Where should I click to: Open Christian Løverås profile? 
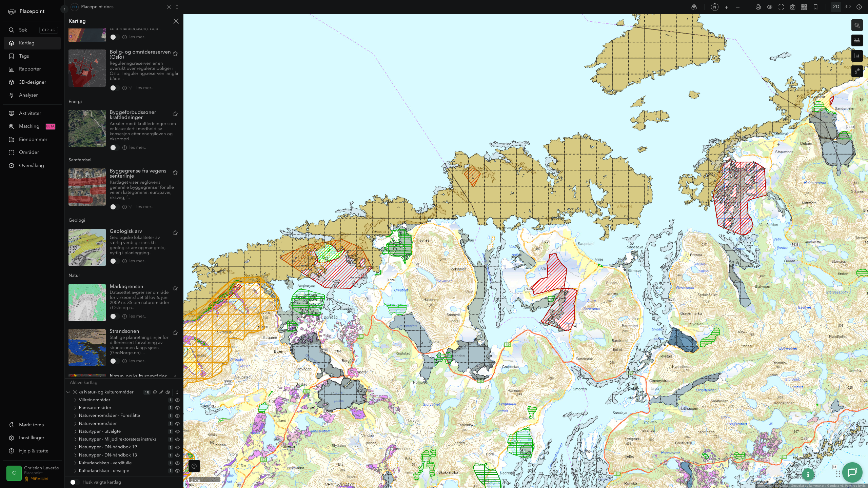tap(32, 473)
